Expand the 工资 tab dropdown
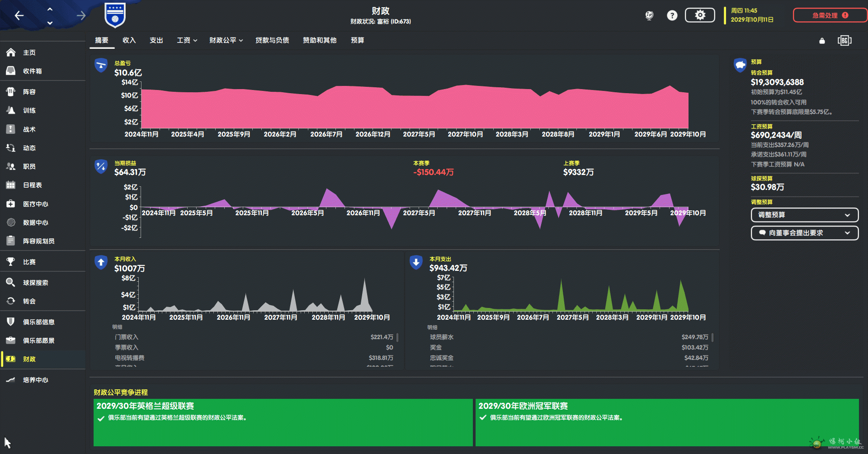The height and width of the screenshot is (454, 868). 187,40
